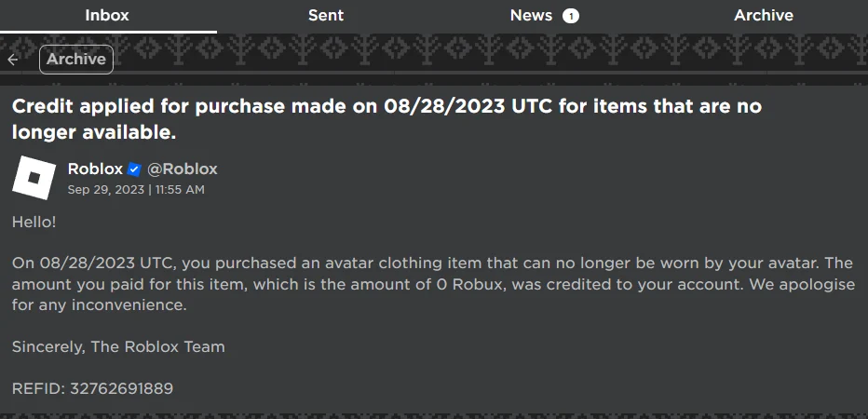Click the "Hello!" greeting line
The width and height of the screenshot is (868, 419).
coord(34,222)
